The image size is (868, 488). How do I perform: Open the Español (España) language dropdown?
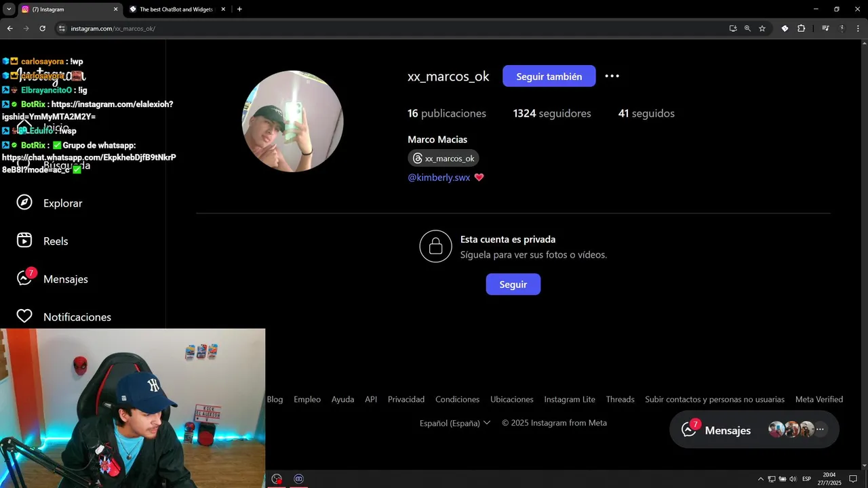(454, 423)
